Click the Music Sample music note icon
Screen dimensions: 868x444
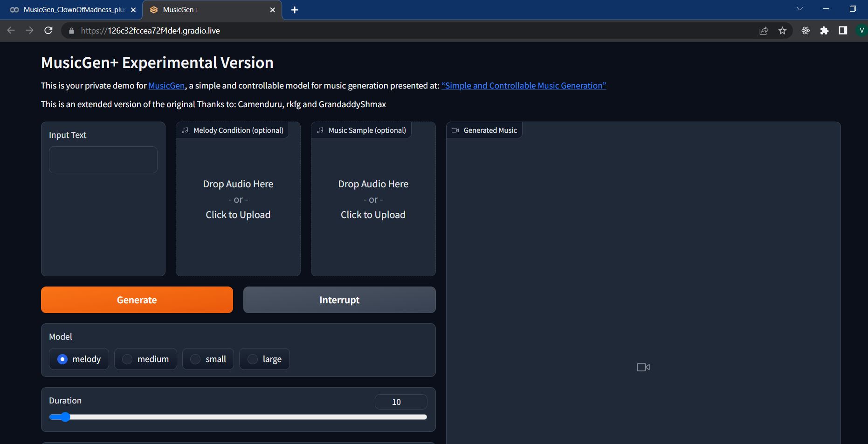(320, 130)
